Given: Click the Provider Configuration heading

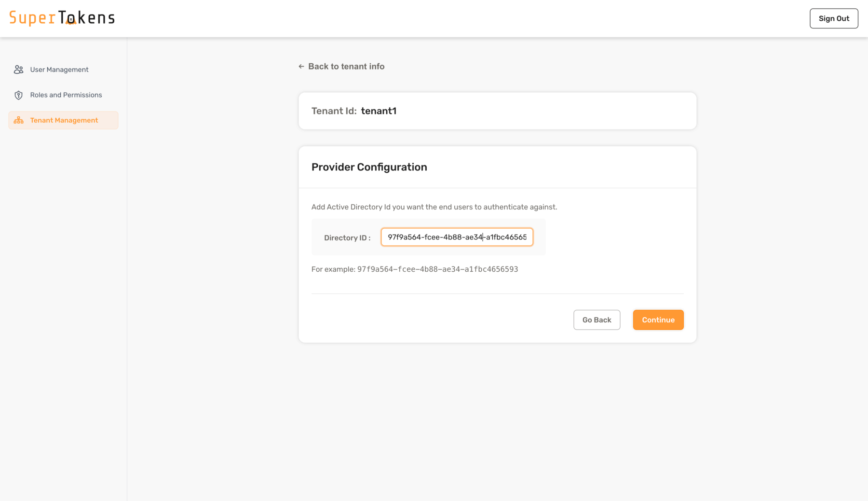Looking at the screenshot, I should point(369,167).
